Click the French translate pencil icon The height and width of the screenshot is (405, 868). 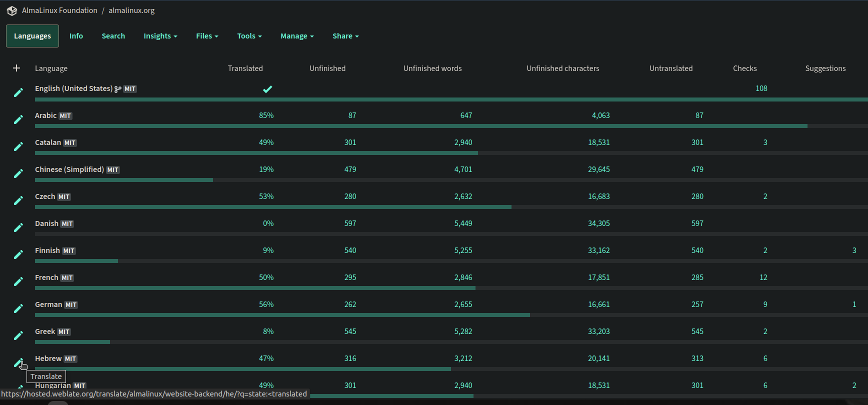[18, 281]
